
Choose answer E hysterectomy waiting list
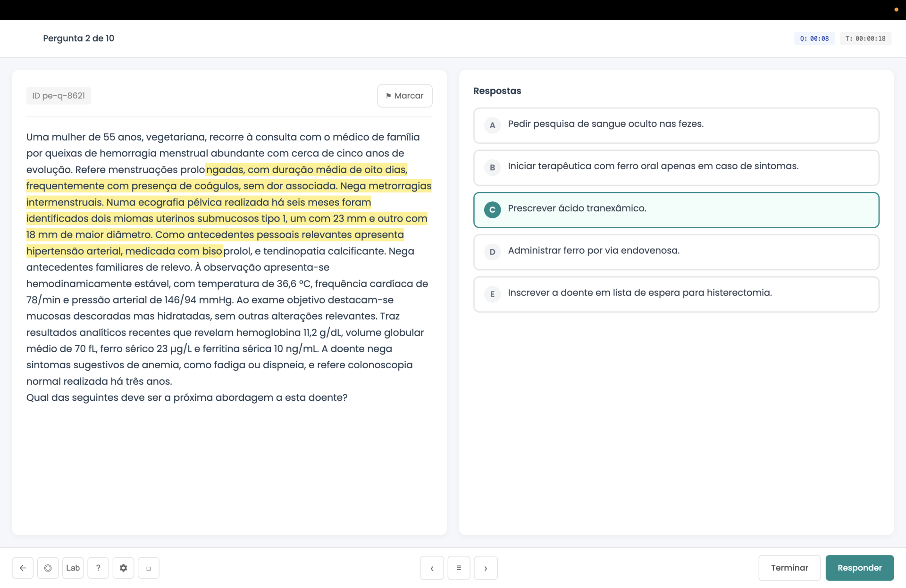[676, 294]
